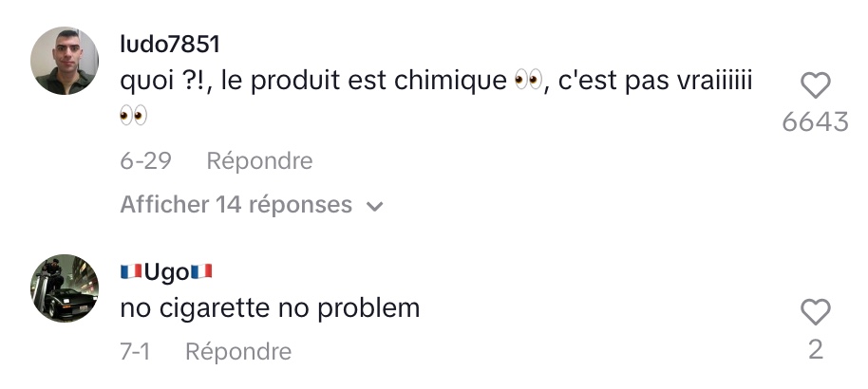Image resolution: width=868 pixels, height=389 pixels.
Task: Expand Afficher 14 réponses
Action: pos(252,205)
